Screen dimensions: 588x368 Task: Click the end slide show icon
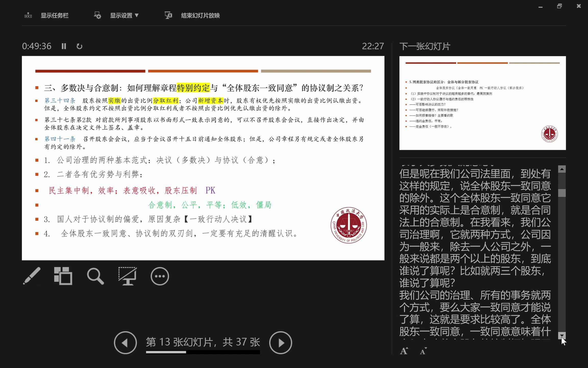click(x=168, y=15)
